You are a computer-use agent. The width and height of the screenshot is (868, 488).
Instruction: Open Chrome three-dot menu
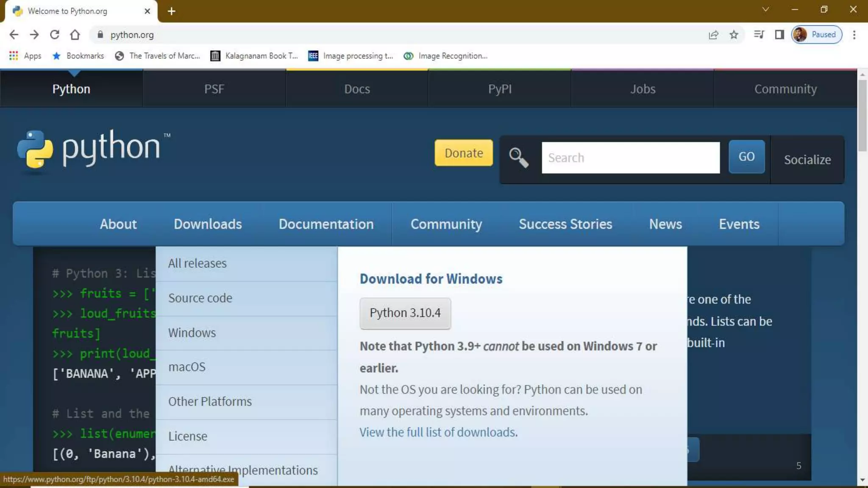click(x=854, y=35)
